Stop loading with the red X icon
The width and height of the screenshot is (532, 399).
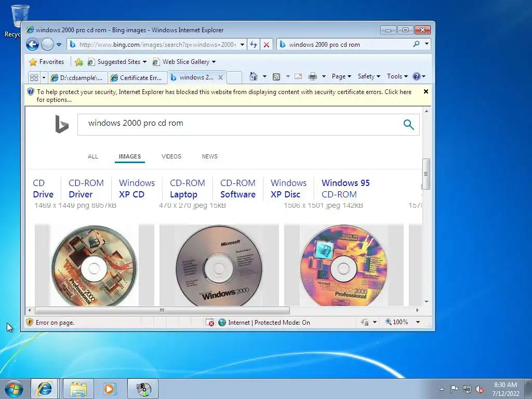click(267, 45)
